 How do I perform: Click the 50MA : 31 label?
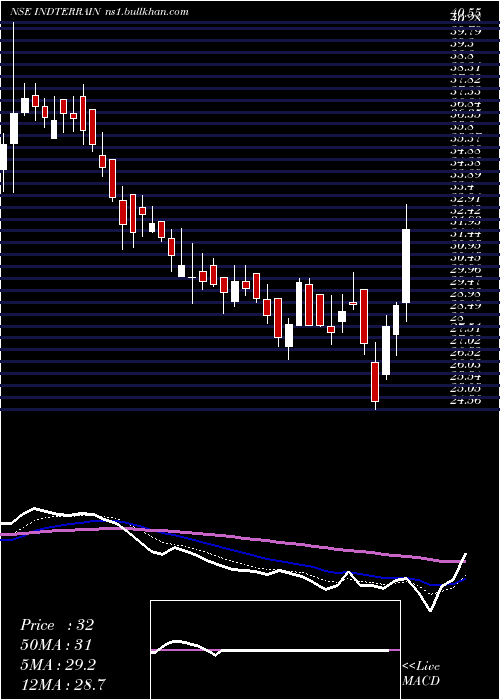56,645
